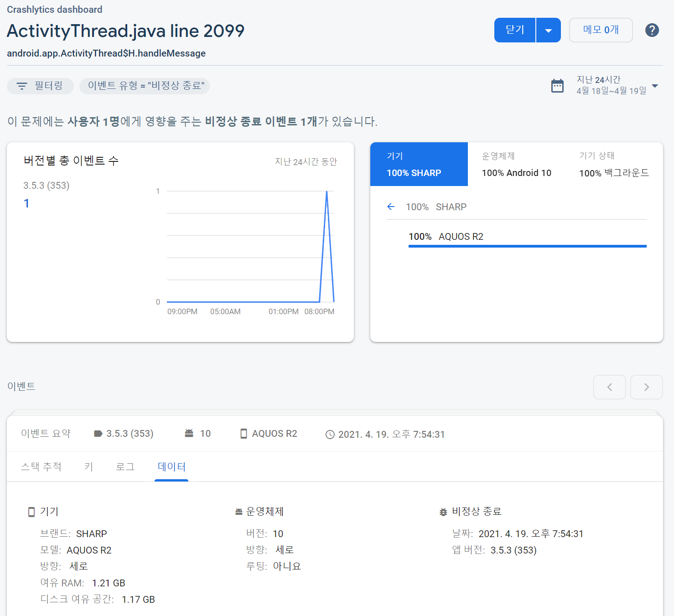
Task: Click the back arrow beside SHARP
Action: tap(391, 207)
